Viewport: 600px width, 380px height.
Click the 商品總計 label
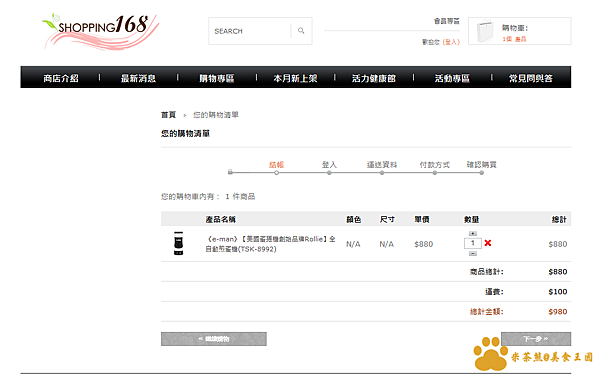pos(487,272)
